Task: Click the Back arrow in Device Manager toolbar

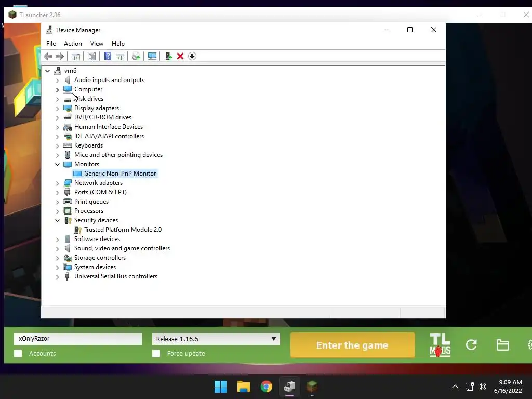Action: tap(48, 56)
